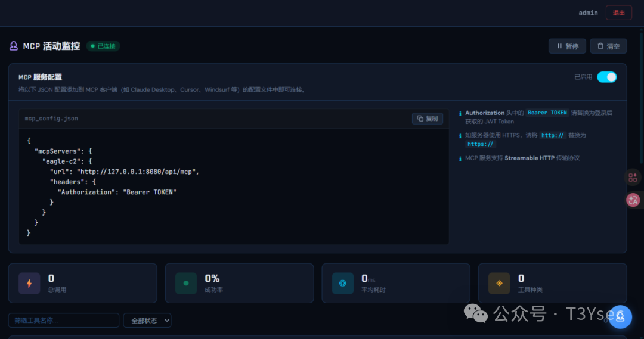
Task: Click the info icon beside Streamable HTTP hint
Action: pos(460,158)
